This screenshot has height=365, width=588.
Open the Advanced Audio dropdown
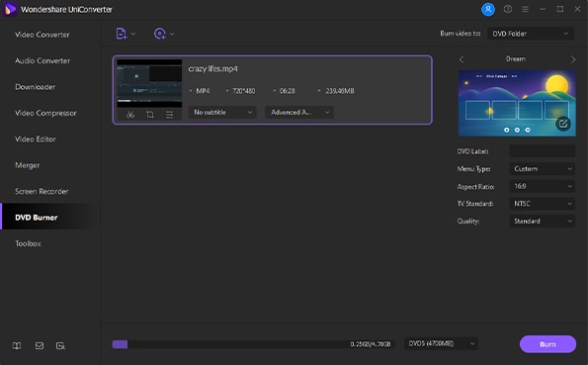[x=299, y=113]
